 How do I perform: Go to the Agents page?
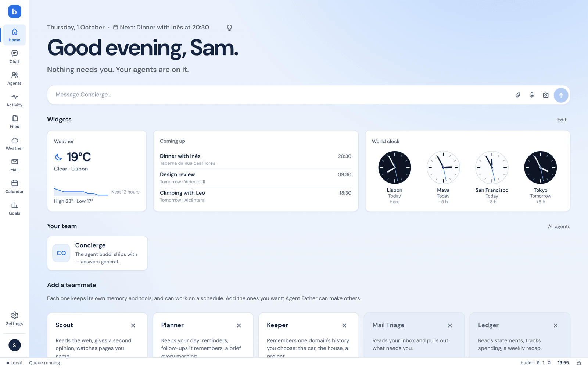coord(14,78)
